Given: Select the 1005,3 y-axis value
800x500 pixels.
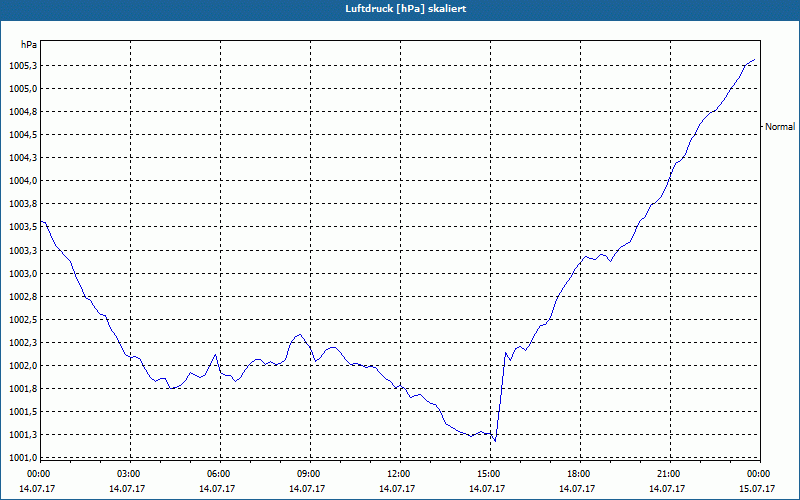Looking at the screenshot, I should (23, 66).
